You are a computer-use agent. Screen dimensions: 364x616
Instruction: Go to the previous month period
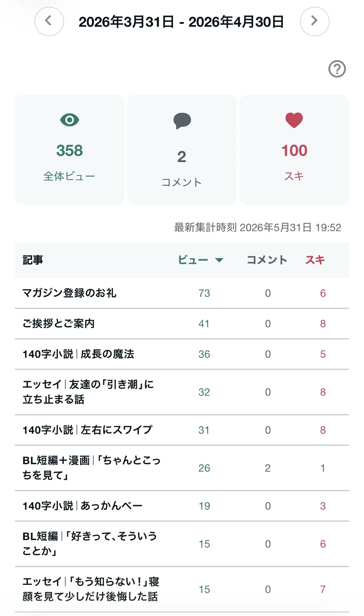49,21
